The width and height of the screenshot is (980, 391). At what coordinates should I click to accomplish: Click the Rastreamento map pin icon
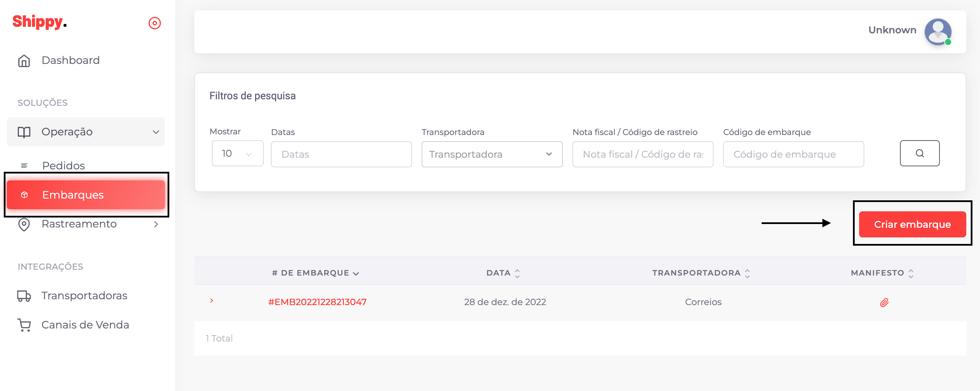click(24, 224)
